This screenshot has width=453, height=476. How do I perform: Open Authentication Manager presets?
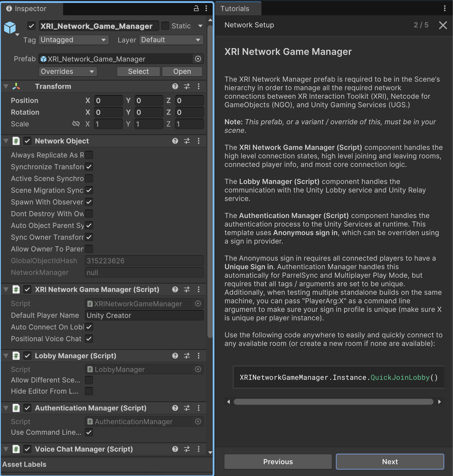click(x=187, y=408)
